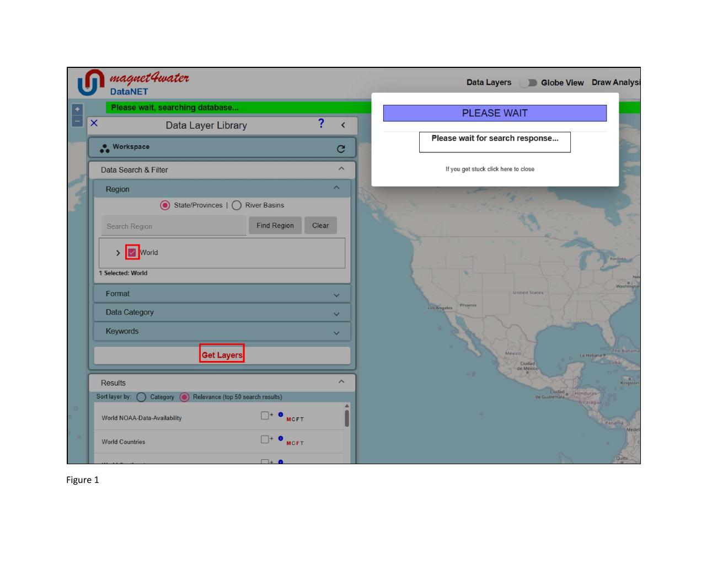728x563 pixels.
Task: Open the Draw Analysis menu
Action: click(615, 82)
